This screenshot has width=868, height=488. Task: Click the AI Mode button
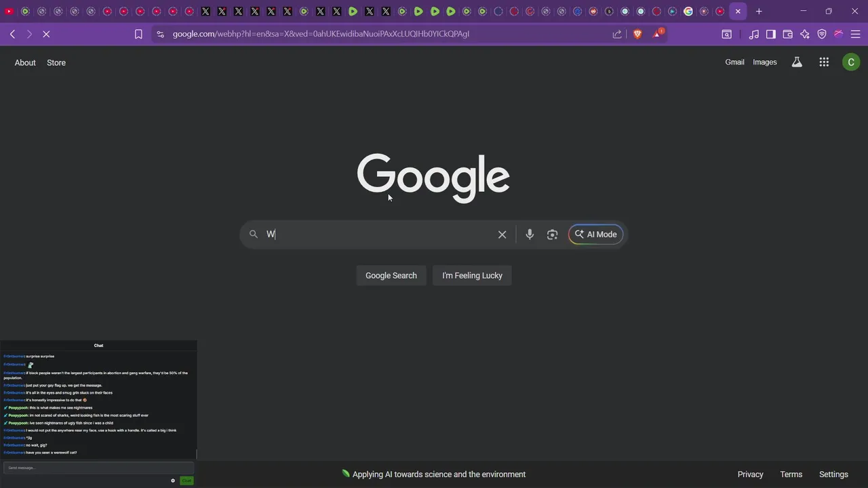[x=595, y=235]
